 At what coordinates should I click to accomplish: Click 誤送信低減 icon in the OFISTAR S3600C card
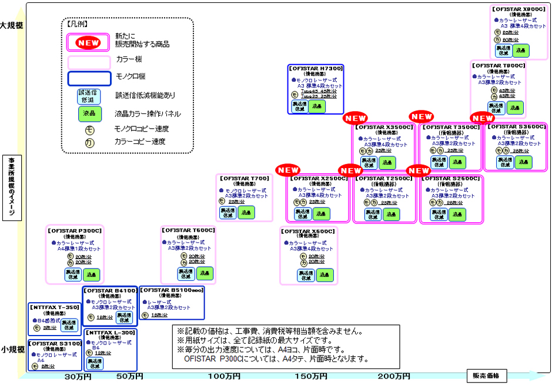point(505,162)
